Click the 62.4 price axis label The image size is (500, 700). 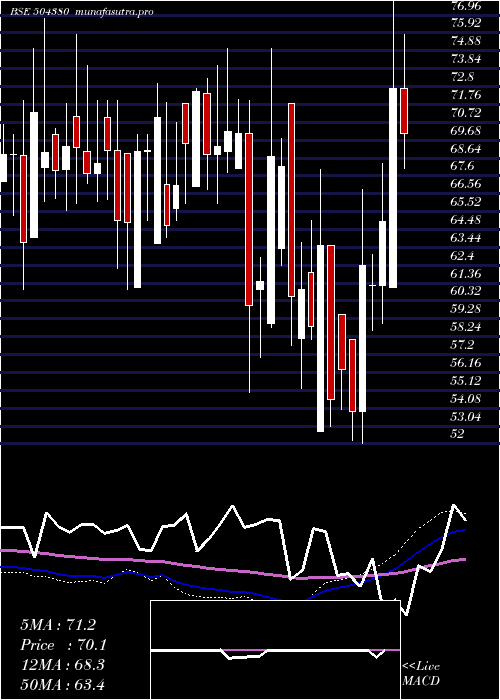[x=462, y=255]
